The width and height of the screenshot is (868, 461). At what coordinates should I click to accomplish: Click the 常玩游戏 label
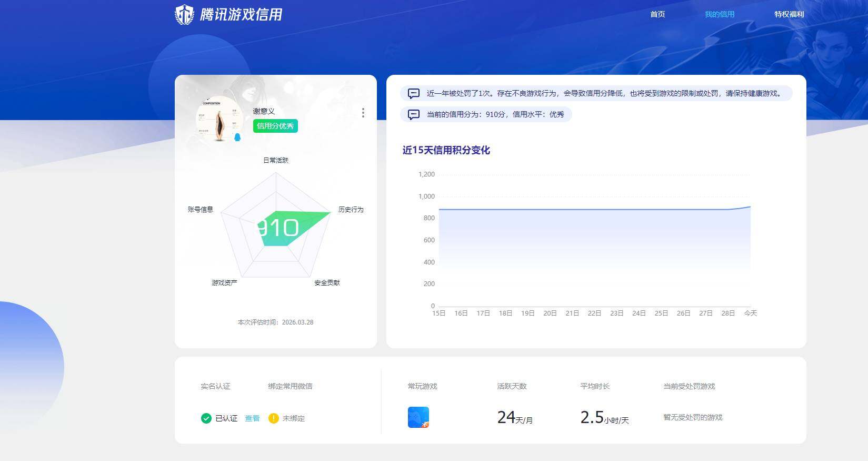423,386
